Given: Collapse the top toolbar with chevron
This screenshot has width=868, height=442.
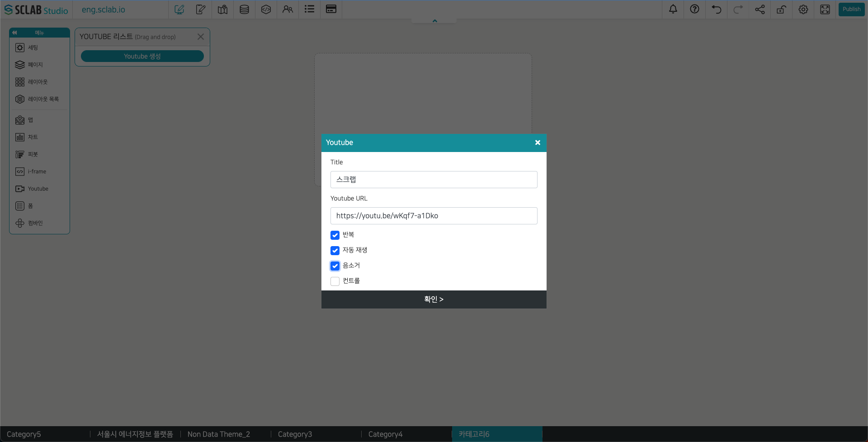Looking at the screenshot, I should click(434, 21).
